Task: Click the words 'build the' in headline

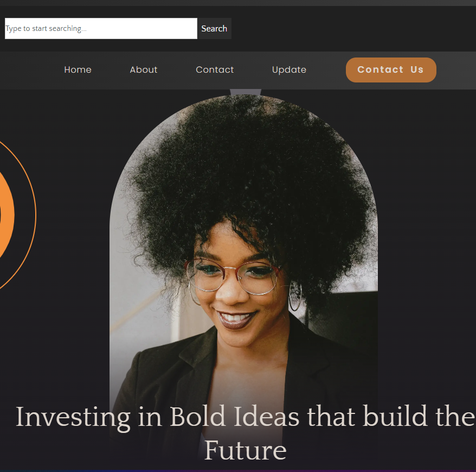Action: pyautogui.click(x=419, y=416)
